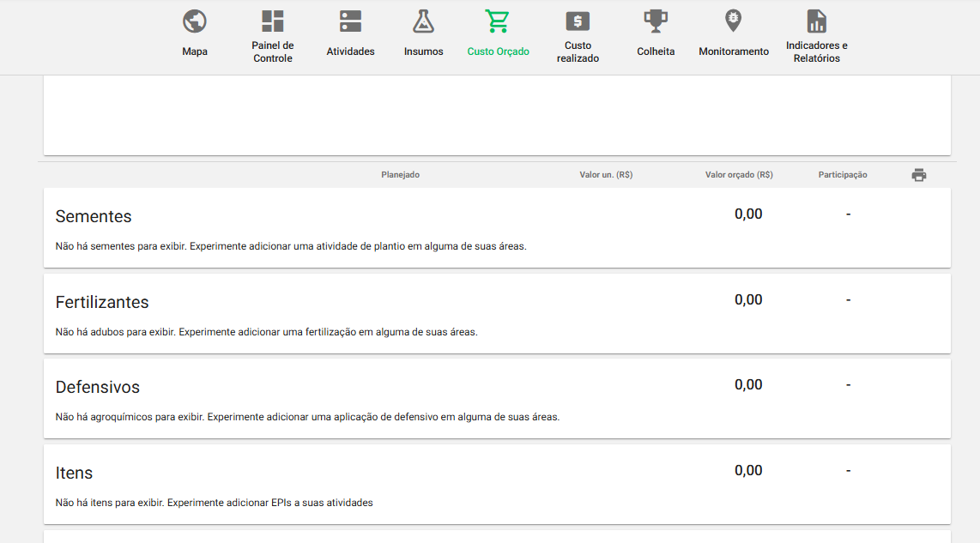Click the Sementes budgeted value 0,00
The width and height of the screenshot is (980, 543).
[x=748, y=214]
